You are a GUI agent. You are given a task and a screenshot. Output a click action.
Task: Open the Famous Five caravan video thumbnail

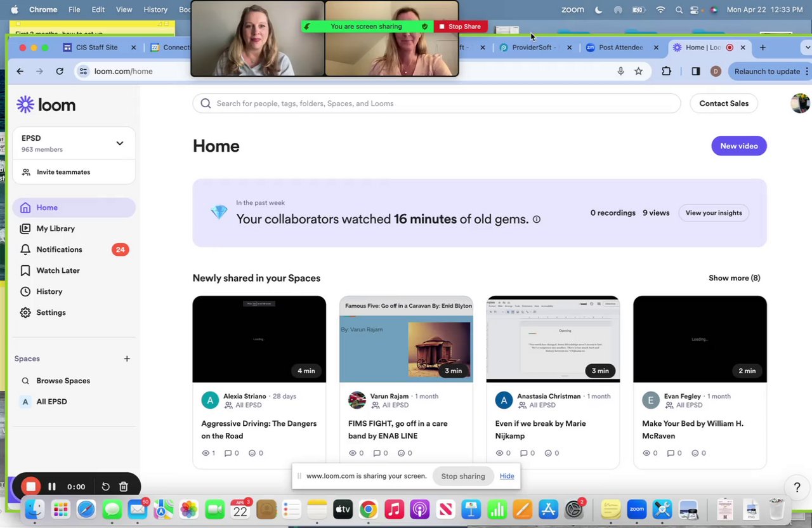[406, 339]
